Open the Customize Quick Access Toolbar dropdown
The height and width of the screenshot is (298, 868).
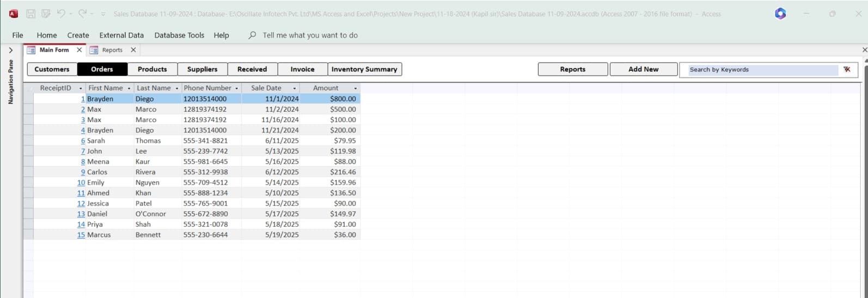point(103,14)
